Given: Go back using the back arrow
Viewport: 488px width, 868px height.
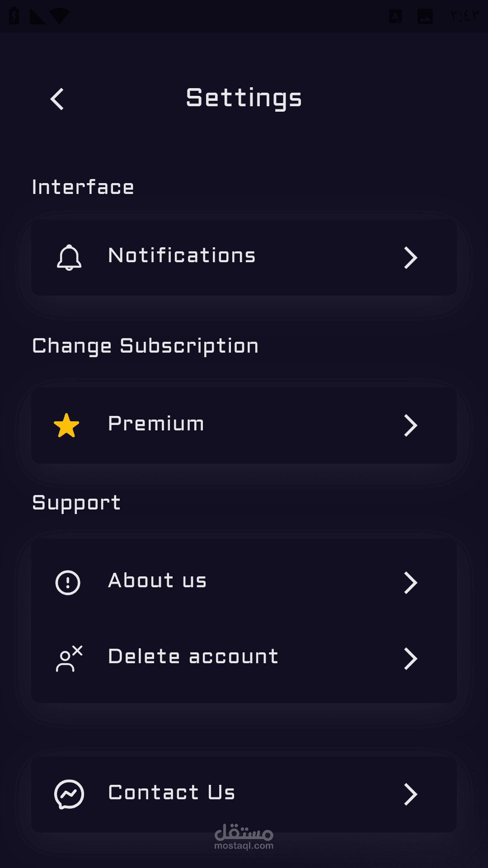Looking at the screenshot, I should 57,99.
